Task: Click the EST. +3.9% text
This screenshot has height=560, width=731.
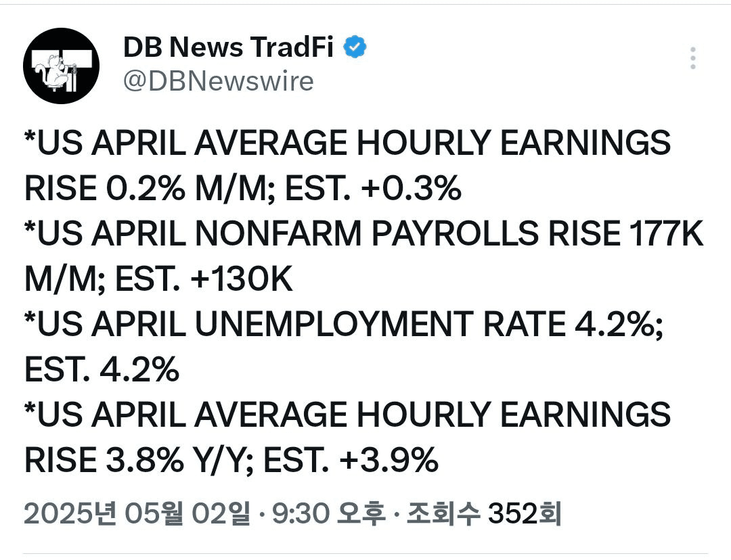Action: pos(351,460)
